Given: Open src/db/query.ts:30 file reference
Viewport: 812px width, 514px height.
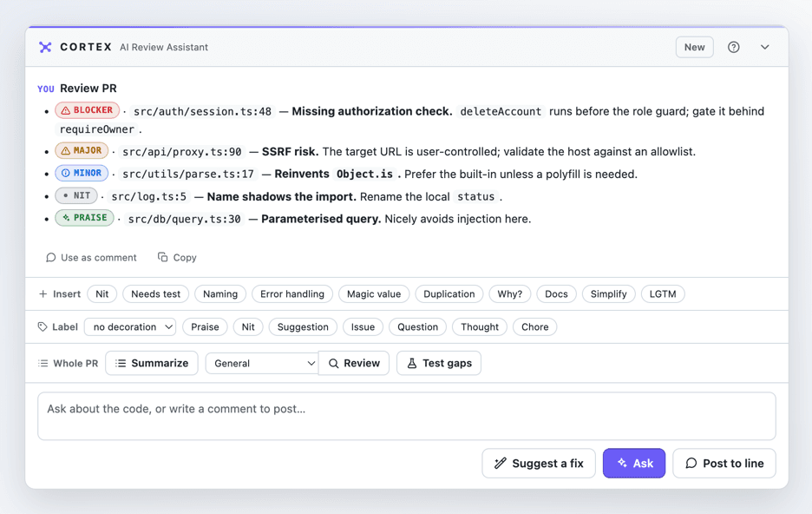Looking at the screenshot, I should point(185,219).
